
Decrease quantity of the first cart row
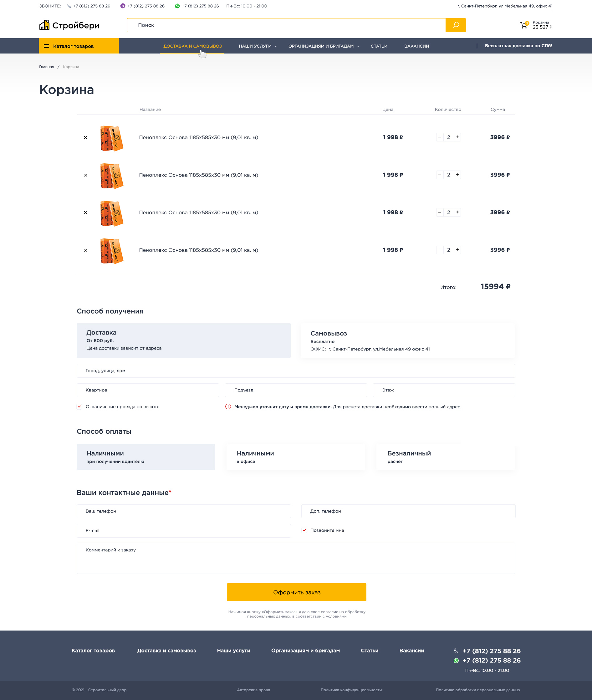pos(440,137)
